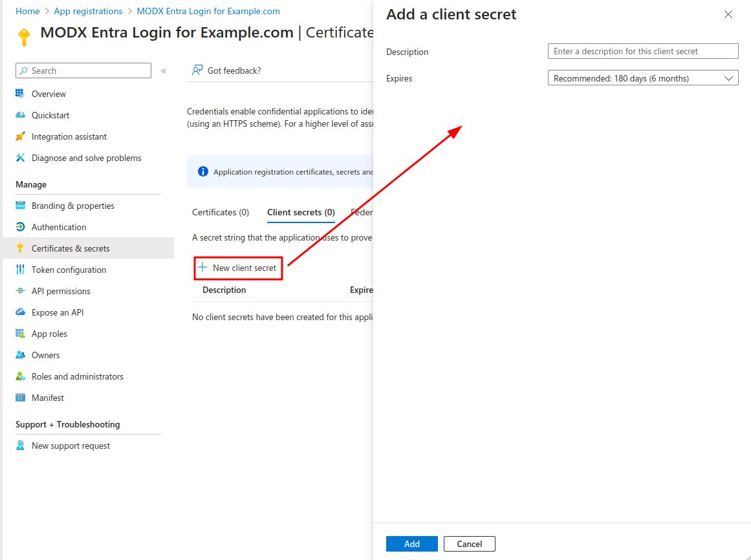Click the Branding & properties icon
This screenshot has height=560, width=751.
coord(20,206)
